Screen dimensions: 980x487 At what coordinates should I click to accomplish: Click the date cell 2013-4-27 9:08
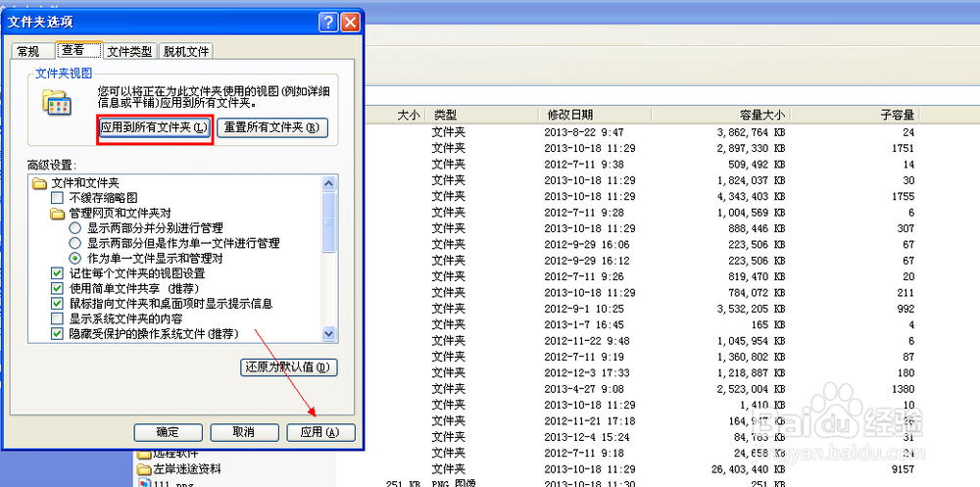(x=584, y=389)
